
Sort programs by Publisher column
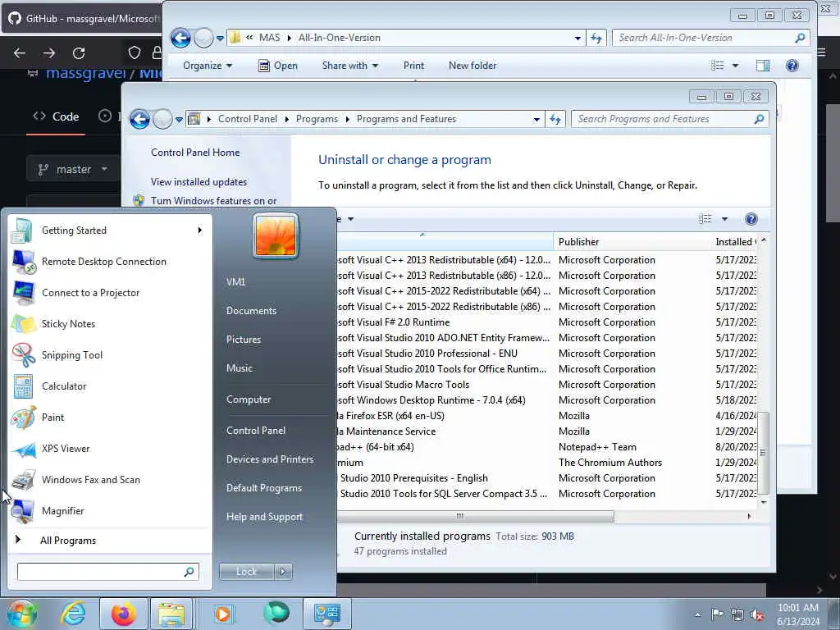[x=632, y=242]
